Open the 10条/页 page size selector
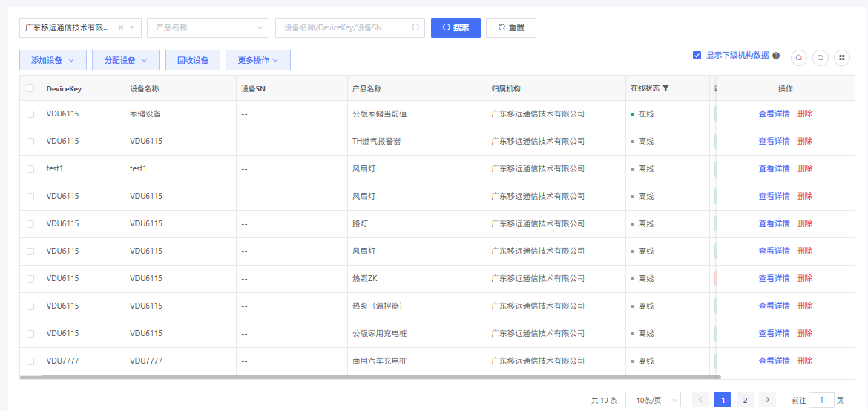The width and height of the screenshot is (868, 411). point(653,400)
